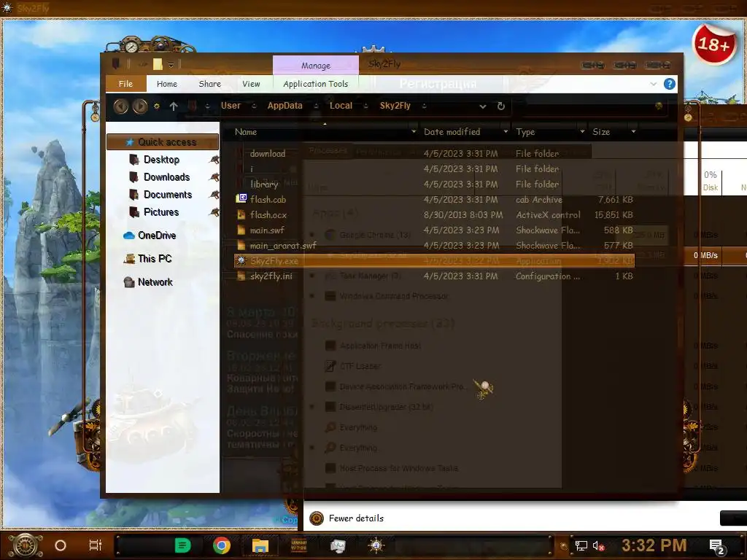Click the Local breadcrumb segment
This screenshot has height=560, width=747.
tap(341, 106)
